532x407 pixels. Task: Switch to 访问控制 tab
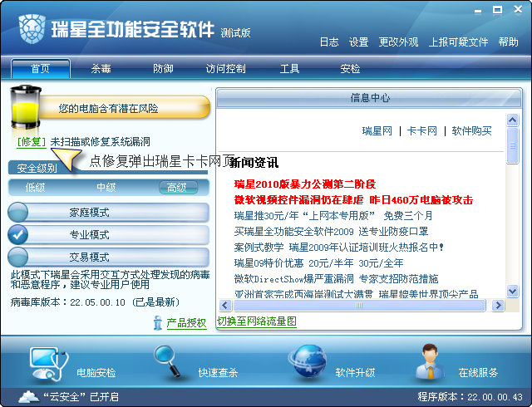[225, 69]
